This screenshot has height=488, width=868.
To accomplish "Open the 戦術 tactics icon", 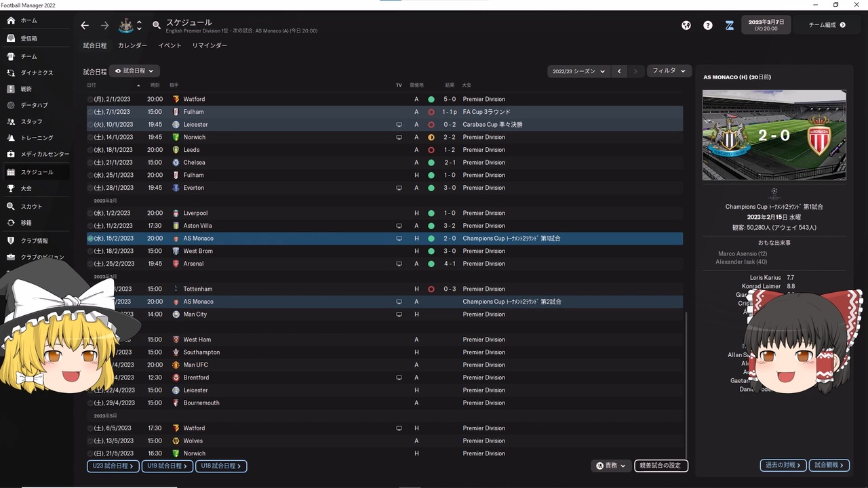I will point(11,89).
